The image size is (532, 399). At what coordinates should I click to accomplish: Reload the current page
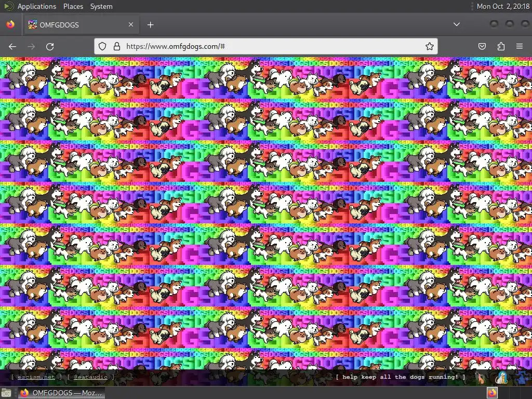[x=50, y=46]
